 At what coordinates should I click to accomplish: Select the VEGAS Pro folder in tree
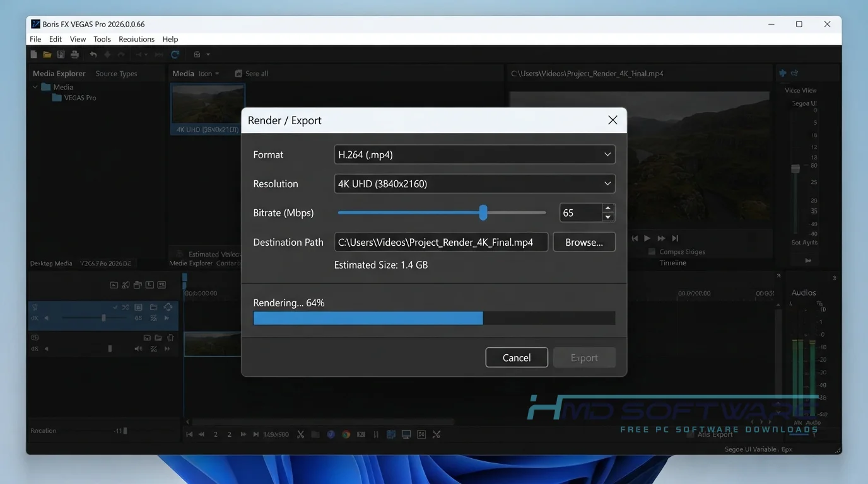[74, 98]
